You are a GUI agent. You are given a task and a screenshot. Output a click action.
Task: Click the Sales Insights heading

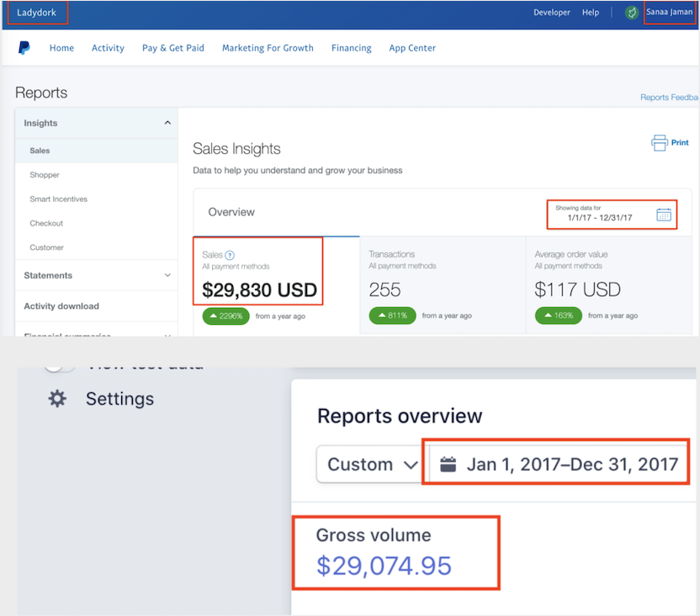pyautogui.click(x=236, y=149)
